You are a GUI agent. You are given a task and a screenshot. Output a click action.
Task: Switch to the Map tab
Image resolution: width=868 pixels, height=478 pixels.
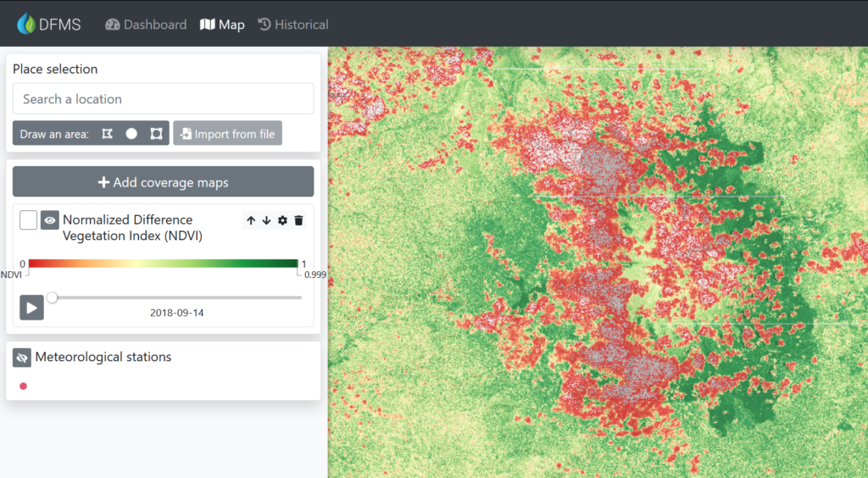click(222, 25)
